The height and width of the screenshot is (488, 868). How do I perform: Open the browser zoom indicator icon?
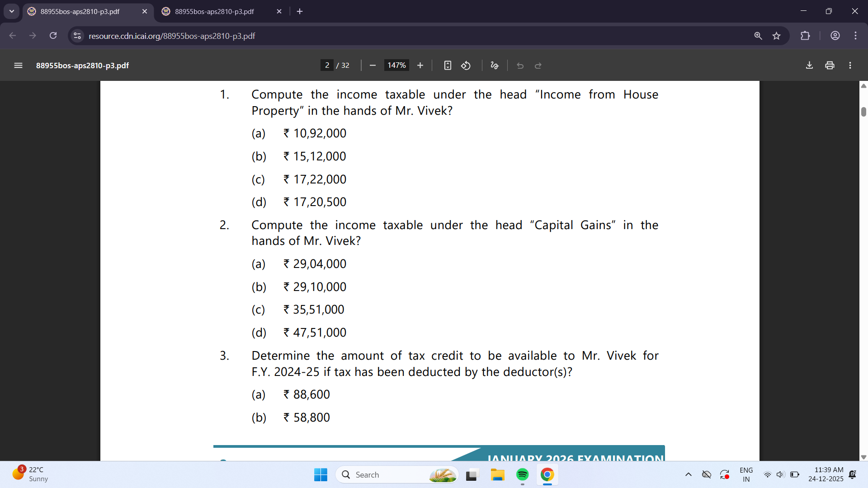(758, 36)
